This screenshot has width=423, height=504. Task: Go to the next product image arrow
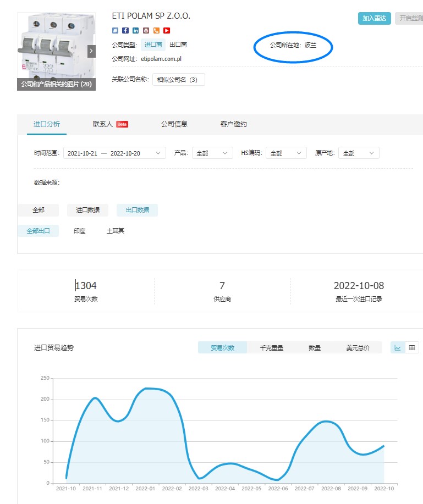point(91,51)
